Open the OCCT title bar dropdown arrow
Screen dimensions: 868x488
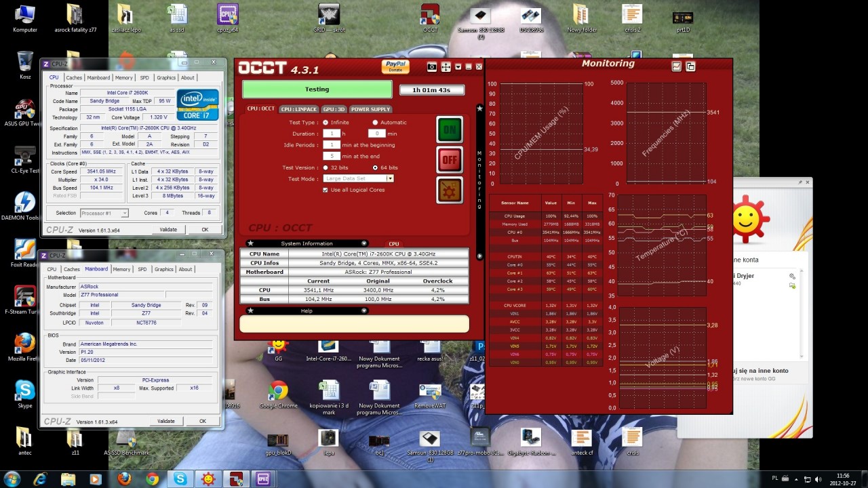click(x=458, y=67)
